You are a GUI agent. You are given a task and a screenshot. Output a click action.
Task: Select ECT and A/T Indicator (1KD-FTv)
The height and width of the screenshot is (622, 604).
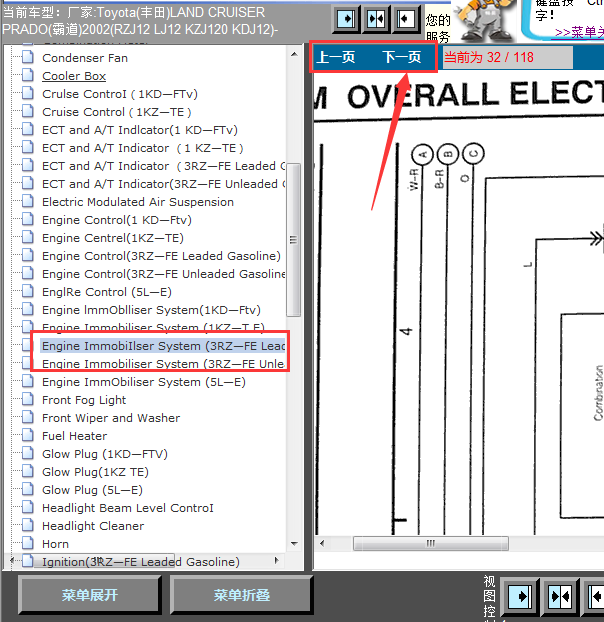click(x=140, y=130)
